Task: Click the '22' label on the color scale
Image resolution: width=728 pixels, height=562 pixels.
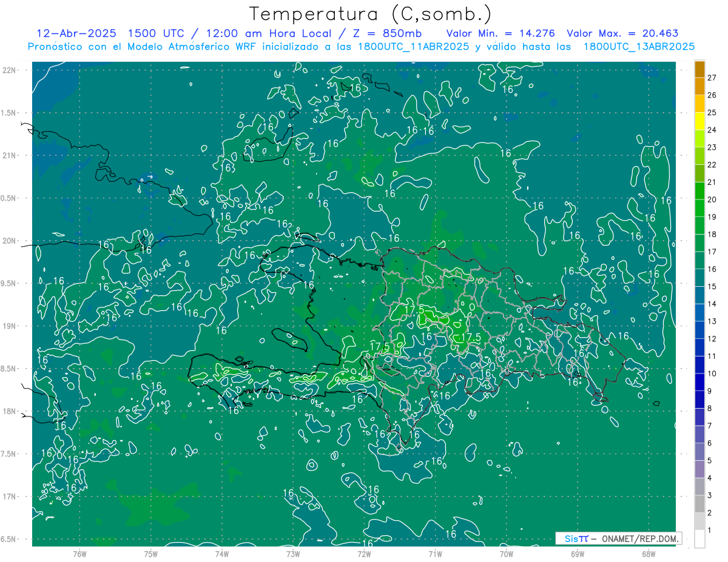Action: click(712, 164)
